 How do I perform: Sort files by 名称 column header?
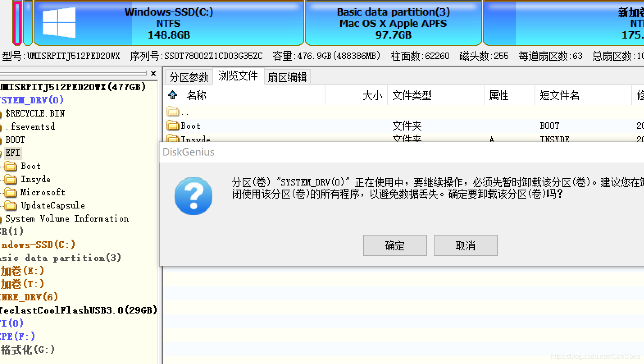196,96
